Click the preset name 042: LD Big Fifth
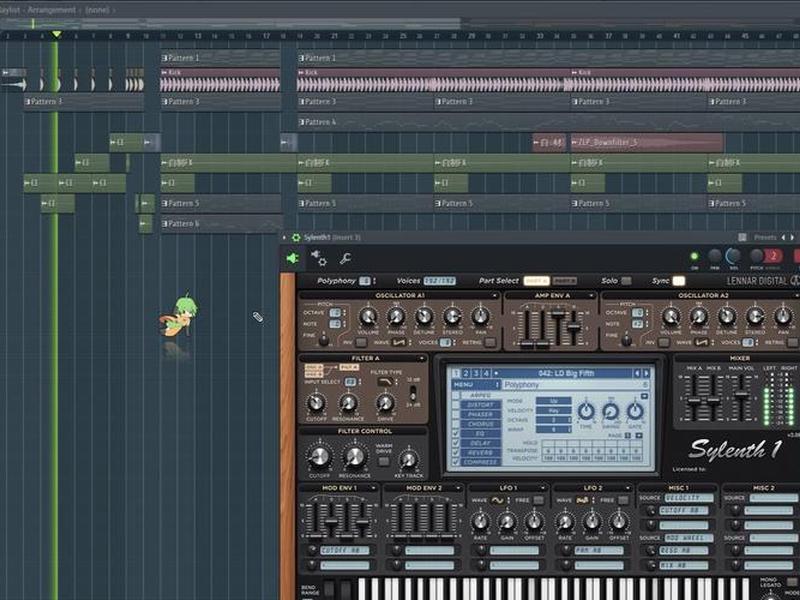The image size is (800, 600). 566,373
